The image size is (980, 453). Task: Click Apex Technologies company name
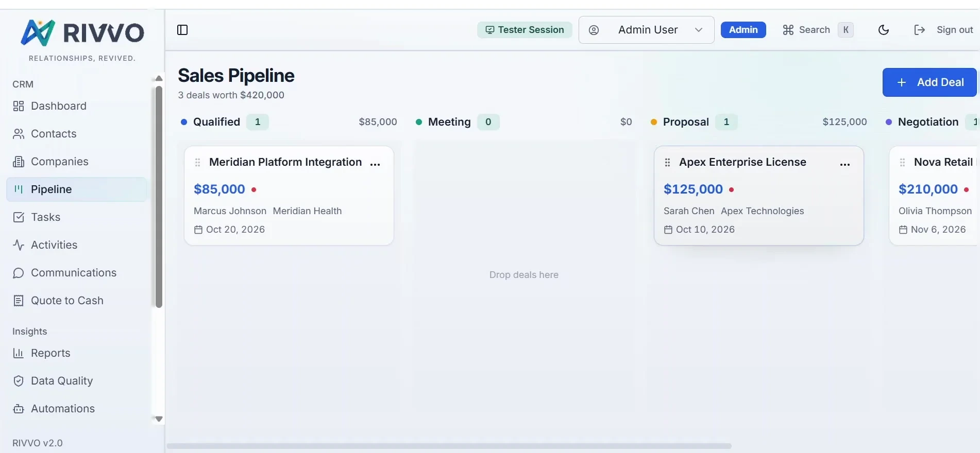coord(763,211)
